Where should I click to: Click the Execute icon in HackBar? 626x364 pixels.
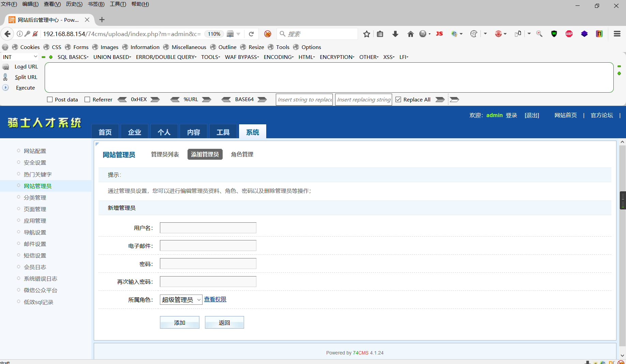tap(5, 88)
